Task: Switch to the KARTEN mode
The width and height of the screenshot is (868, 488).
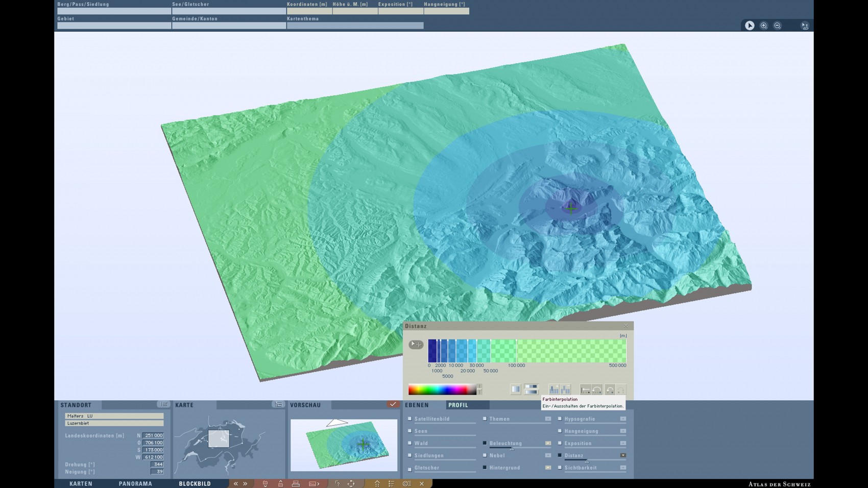Action: coord(81,483)
